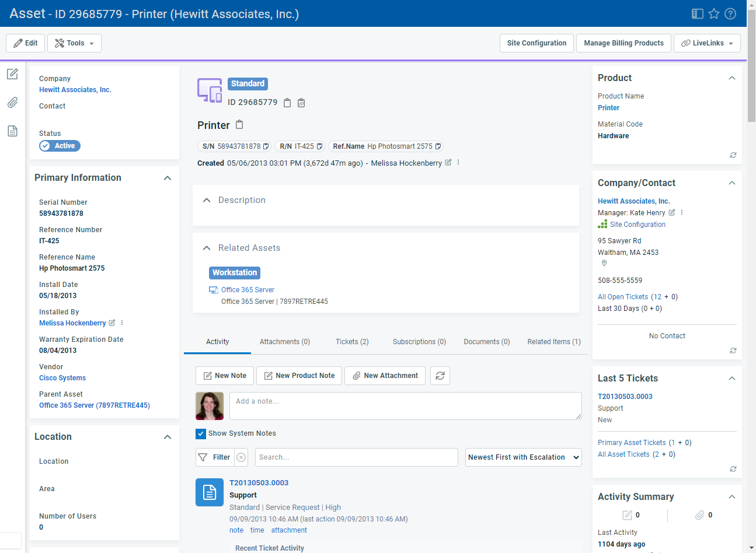Screen dimensions: 756x553
Task: Mark asset as favorite with star icon
Action: 714,13
